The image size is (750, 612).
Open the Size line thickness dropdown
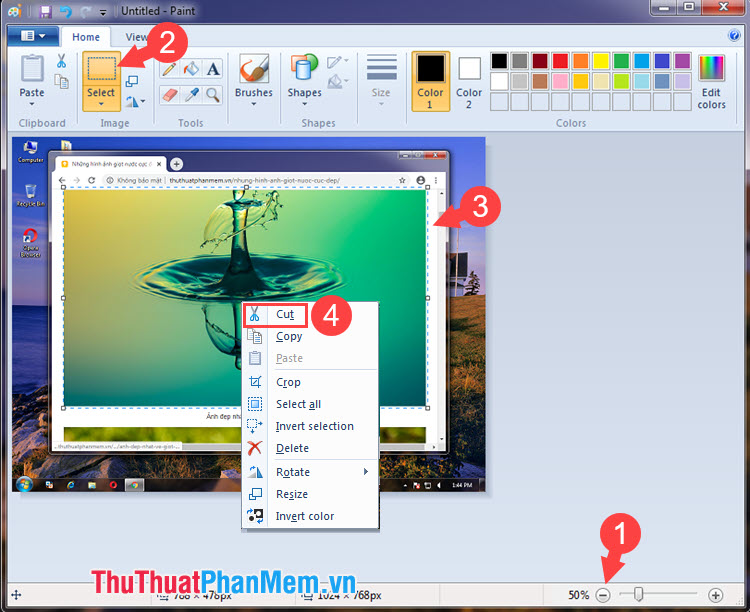click(x=381, y=80)
